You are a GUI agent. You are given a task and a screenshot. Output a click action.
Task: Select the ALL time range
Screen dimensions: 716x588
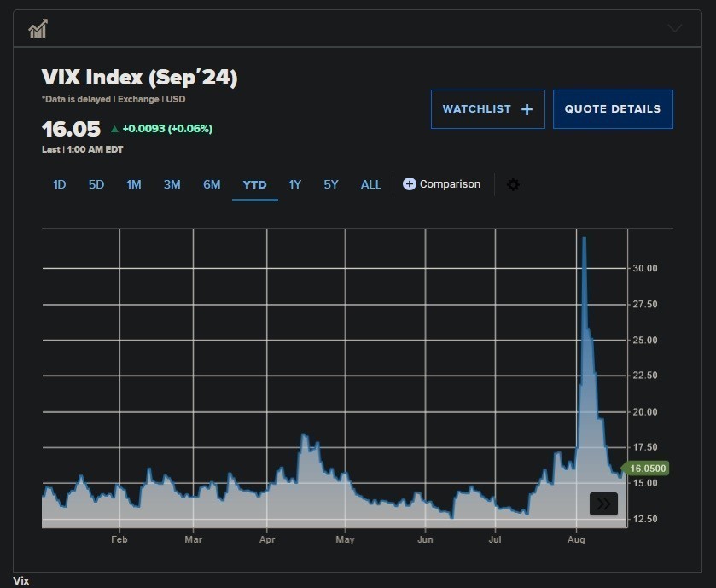tap(371, 184)
